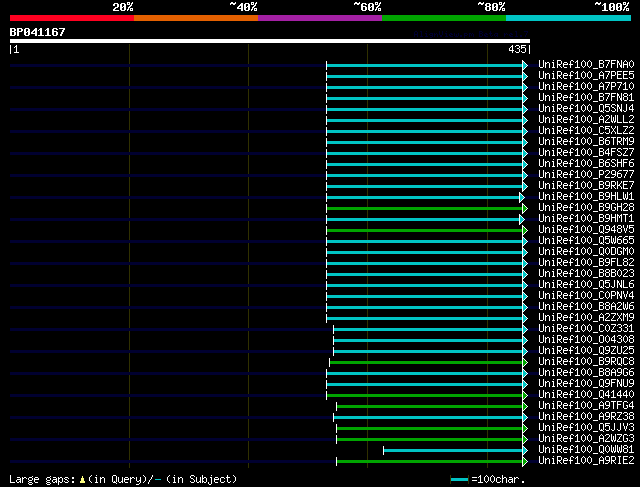Click the start tick of the UniRef100_Q0WW81 alignment

click(x=384, y=451)
